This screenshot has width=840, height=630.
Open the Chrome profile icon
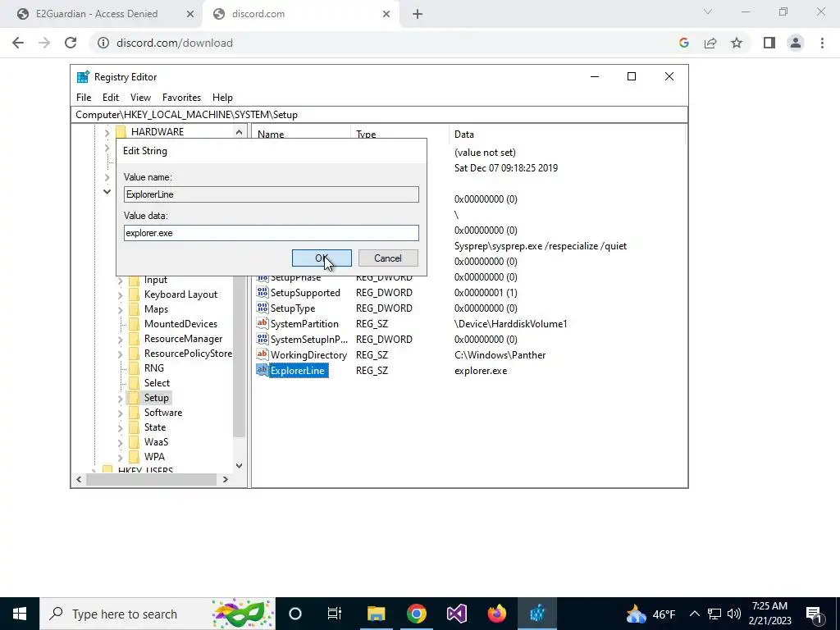pos(796,43)
